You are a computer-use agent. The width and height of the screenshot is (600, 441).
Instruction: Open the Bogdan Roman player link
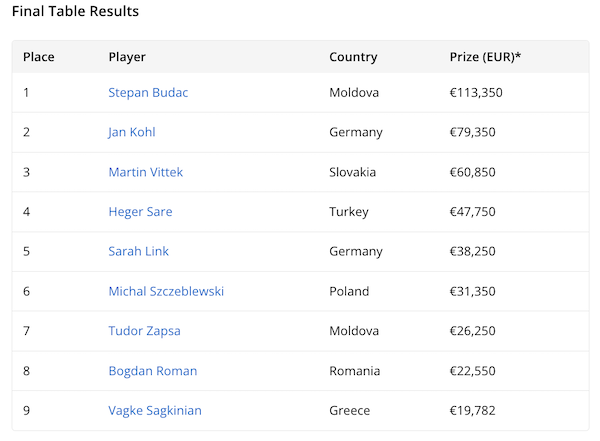[153, 371]
